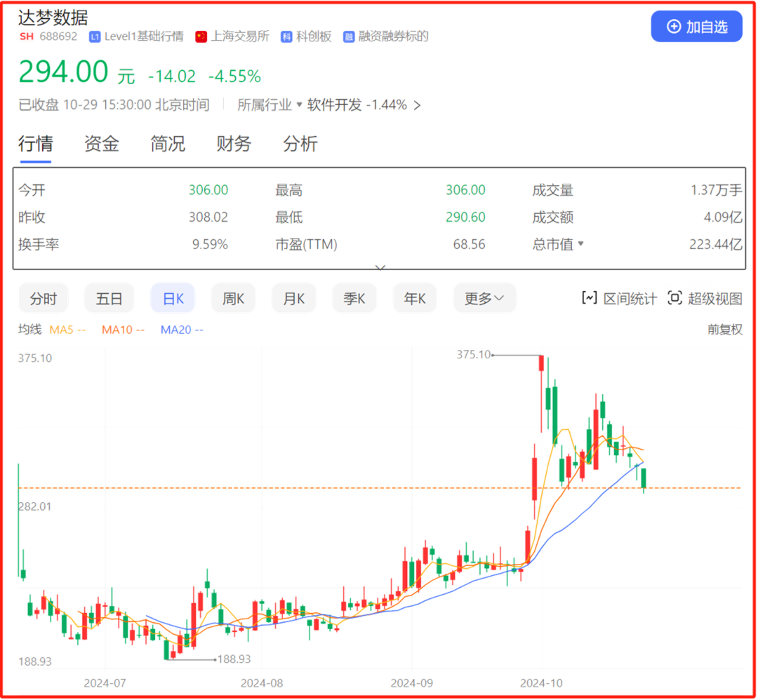This screenshot has height=700, width=758.
Task: Click the 2024-08 date axis label
Action: pos(262,684)
